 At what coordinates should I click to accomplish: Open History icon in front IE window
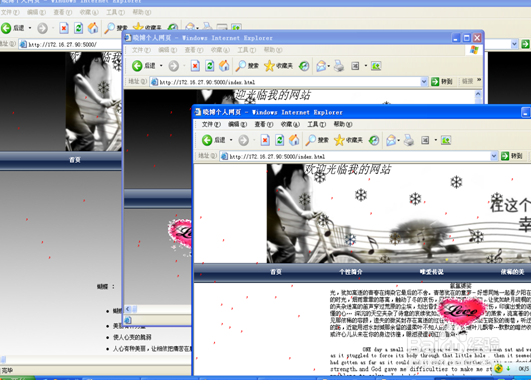click(374, 140)
